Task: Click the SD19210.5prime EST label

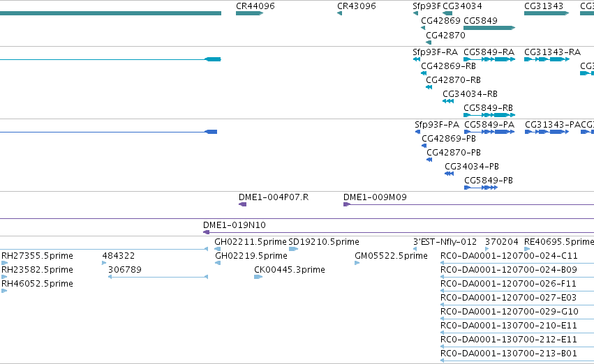Action: [x=323, y=242]
